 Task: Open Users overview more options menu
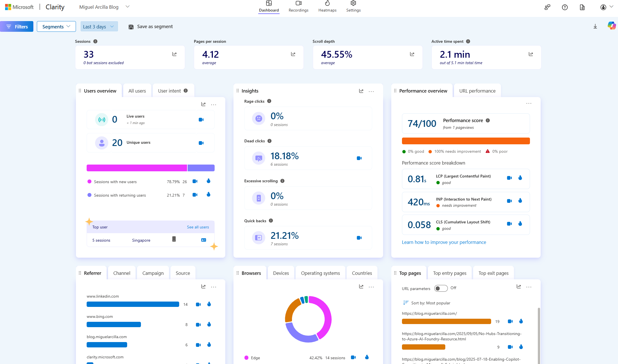coord(214,105)
